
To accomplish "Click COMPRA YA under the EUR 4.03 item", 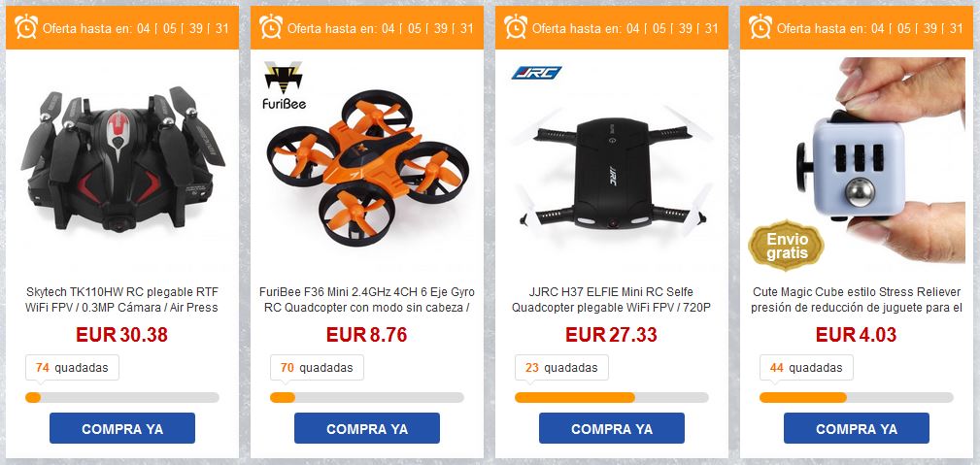I will (x=857, y=429).
